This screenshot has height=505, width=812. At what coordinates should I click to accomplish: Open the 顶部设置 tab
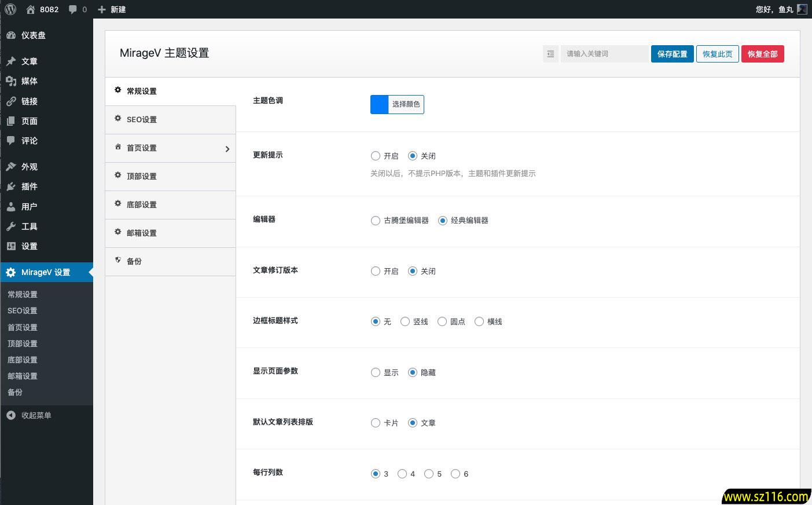(170, 177)
